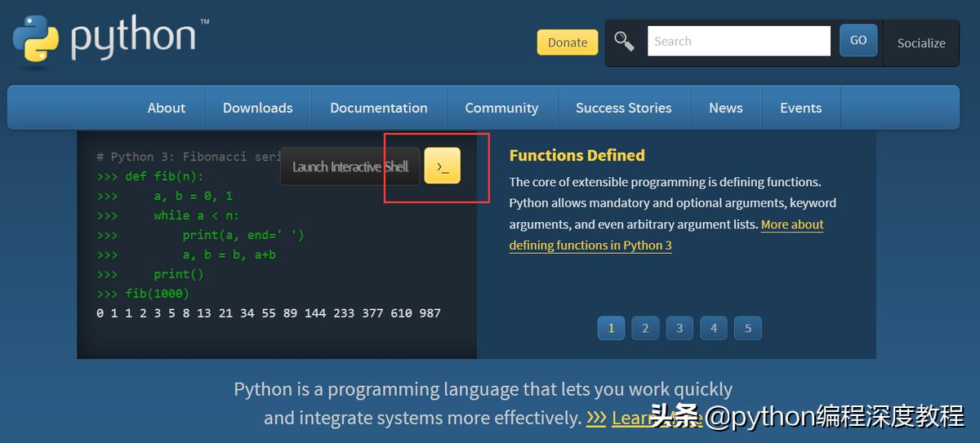The width and height of the screenshot is (980, 443).
Task: Click the Python logo
Action: click(110, 41)
